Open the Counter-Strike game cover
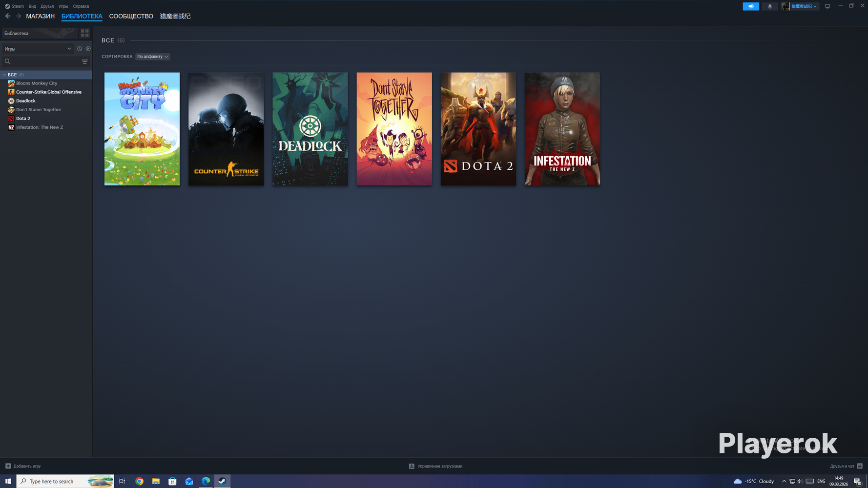The image size is (868, 488). [x=226, y=129]
